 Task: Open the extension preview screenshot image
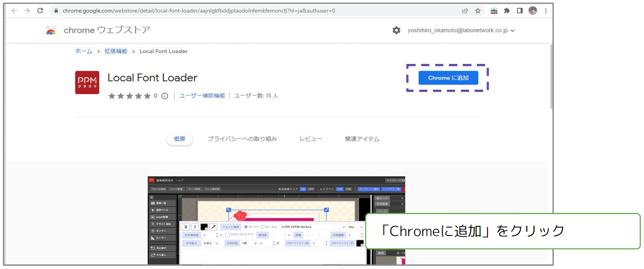[x=277, y=220]
